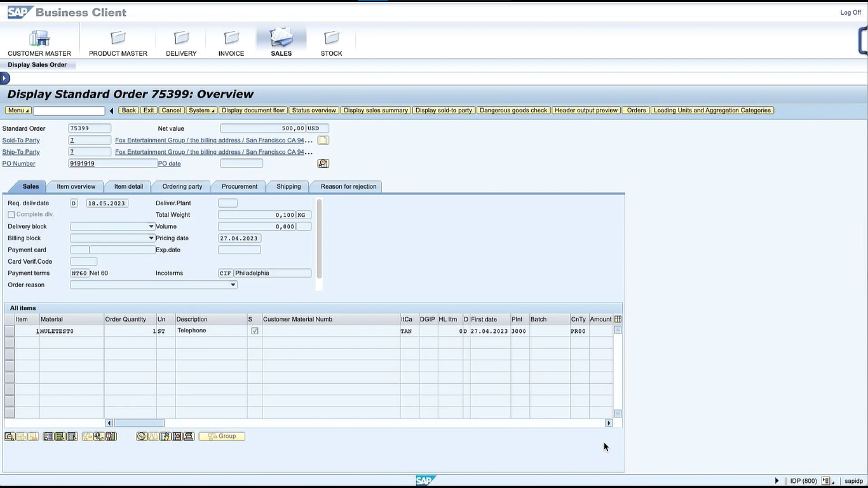Toggle the Complete dlv. checkbox
868x488 pixels.
(11, 215)
